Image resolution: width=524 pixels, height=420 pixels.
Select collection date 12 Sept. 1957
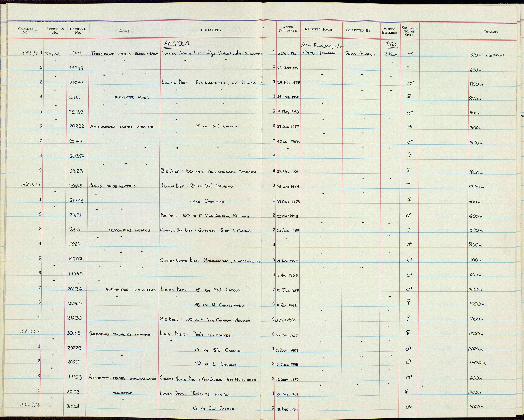[287, 380]
